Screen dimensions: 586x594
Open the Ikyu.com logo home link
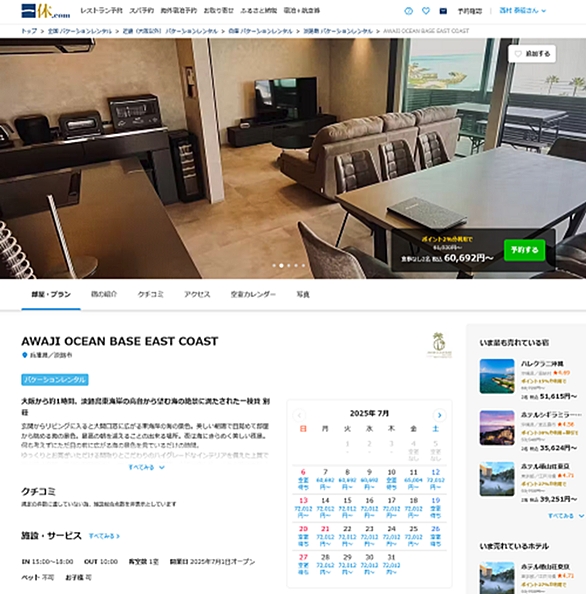click(45, 11)
